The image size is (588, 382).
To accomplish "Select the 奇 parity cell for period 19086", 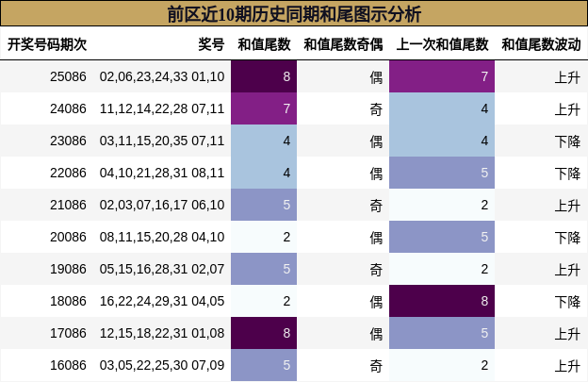I will pos(376,270).
